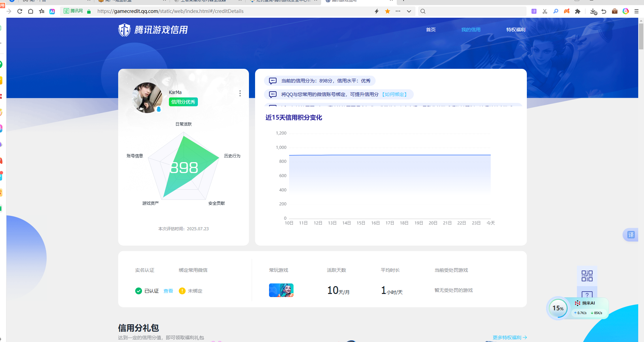Open the blue magnifier extension icon

pos(556,11)
